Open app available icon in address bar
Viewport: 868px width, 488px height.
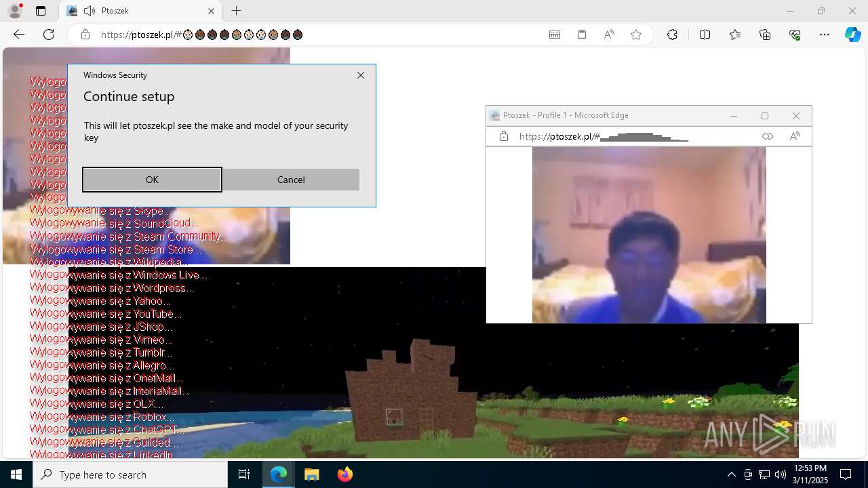click(555, 35)
